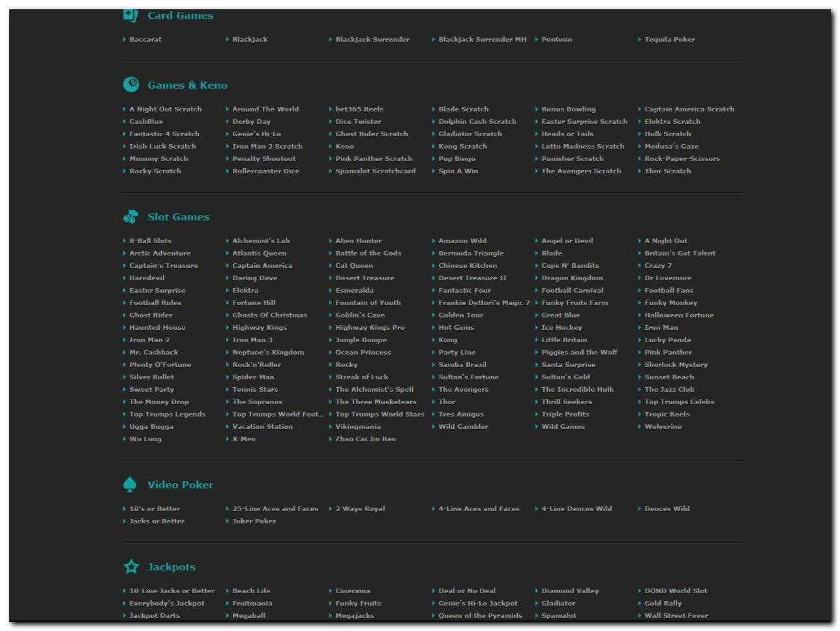Open Top Trumps Celebs
Screen dimensions: 840x631
[x=680, y=402]
